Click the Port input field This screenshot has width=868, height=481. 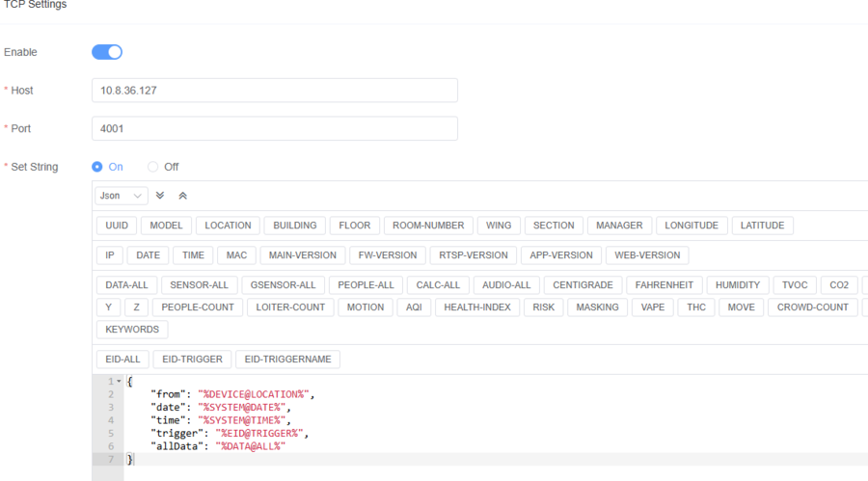pyautogui.click(x=274, y=128)
